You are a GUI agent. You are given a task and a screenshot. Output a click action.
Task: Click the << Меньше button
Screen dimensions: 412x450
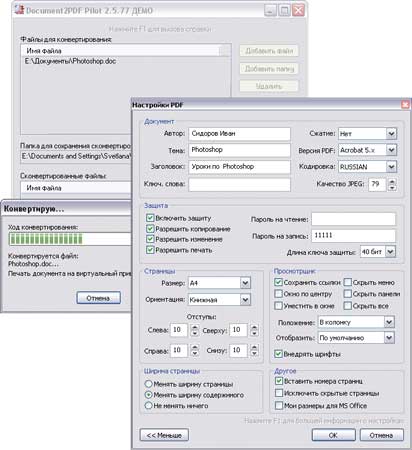pyautogui.click(x=164, y=435)
